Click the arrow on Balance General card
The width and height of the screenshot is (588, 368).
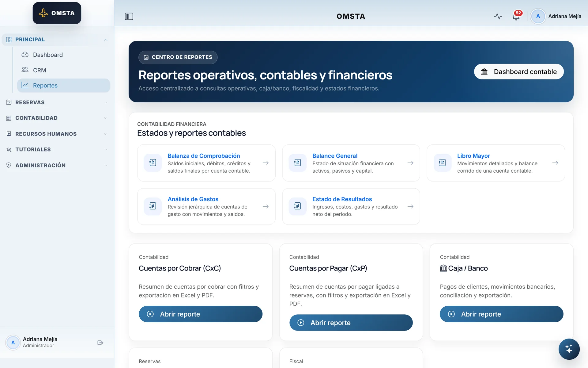tap(410, 163)
